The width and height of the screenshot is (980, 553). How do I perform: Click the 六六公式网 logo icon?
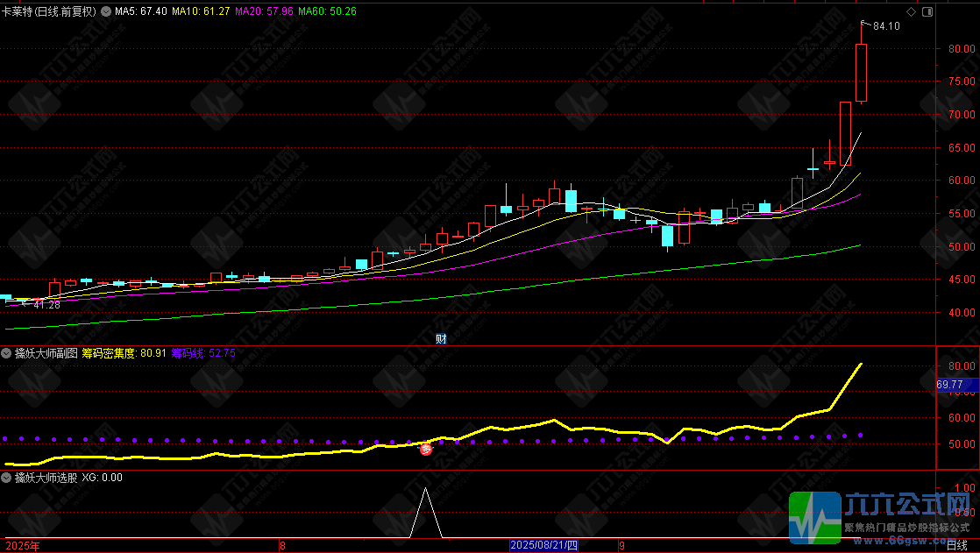tap(815, 517)
